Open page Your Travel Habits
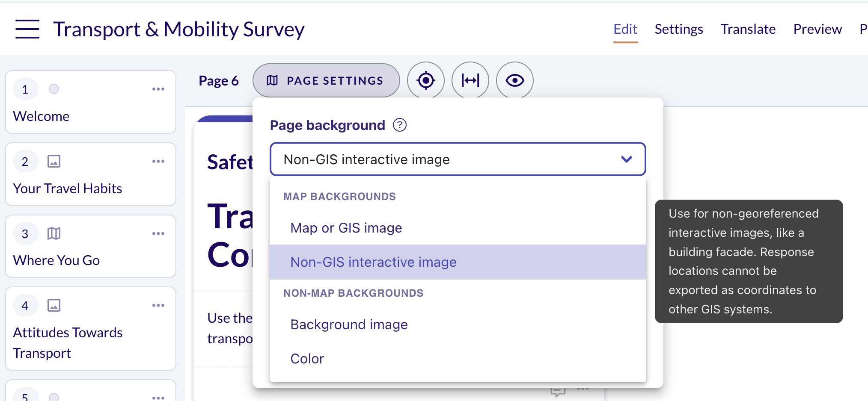The height and width of the screenshot is (401, 868). 91,174
